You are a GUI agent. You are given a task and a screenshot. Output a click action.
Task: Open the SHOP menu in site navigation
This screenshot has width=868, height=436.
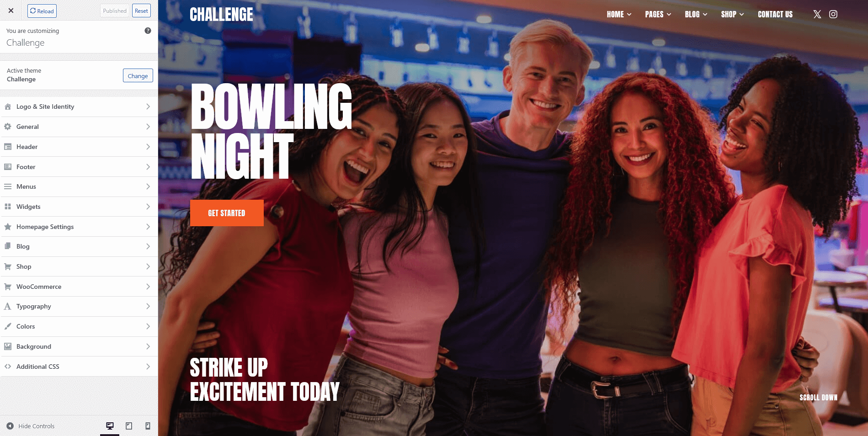click(732, 14)
